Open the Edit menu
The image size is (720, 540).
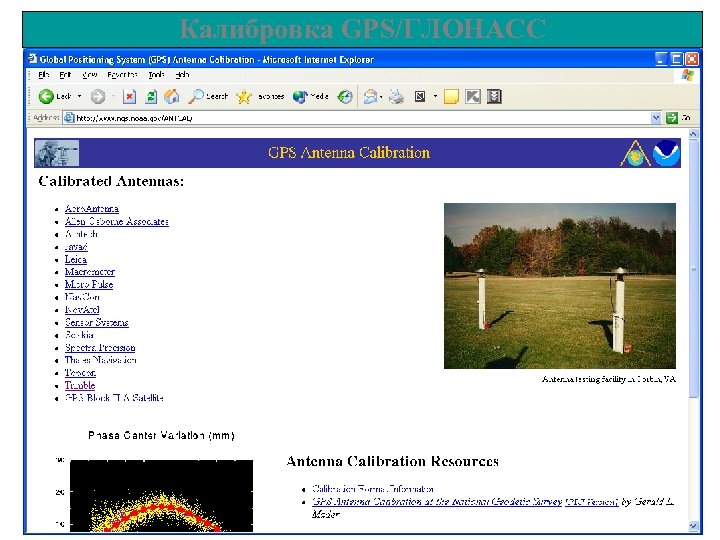point(65,75)
